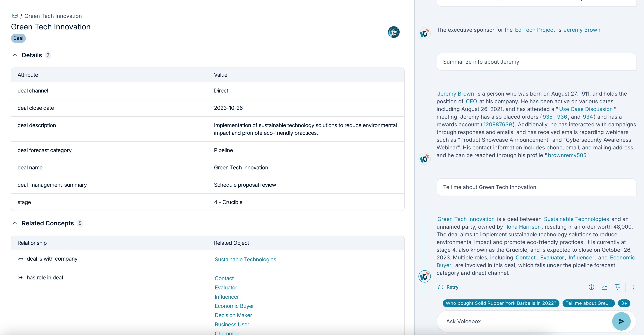Click the Voicebox avatar beside Jeremy summary

tap(424, 158)
